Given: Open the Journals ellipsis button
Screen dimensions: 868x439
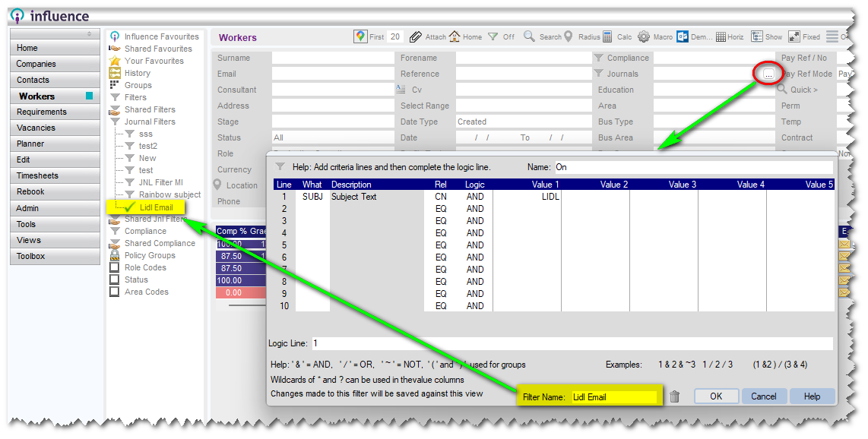Looking at the screenshot, I should (768, 74).
